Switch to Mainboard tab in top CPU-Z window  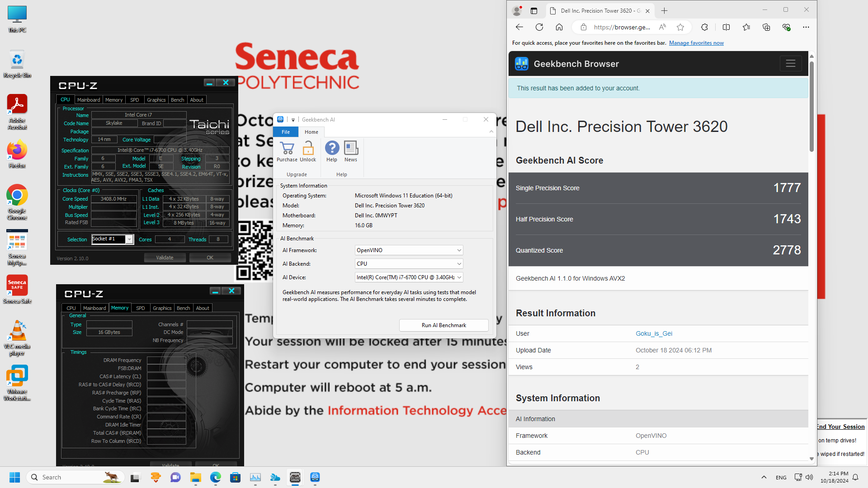tap(89, 100)
